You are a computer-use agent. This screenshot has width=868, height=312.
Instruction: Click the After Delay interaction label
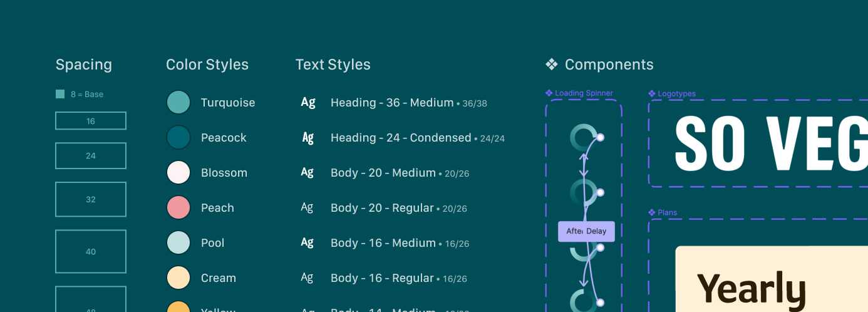pos(587,231)
